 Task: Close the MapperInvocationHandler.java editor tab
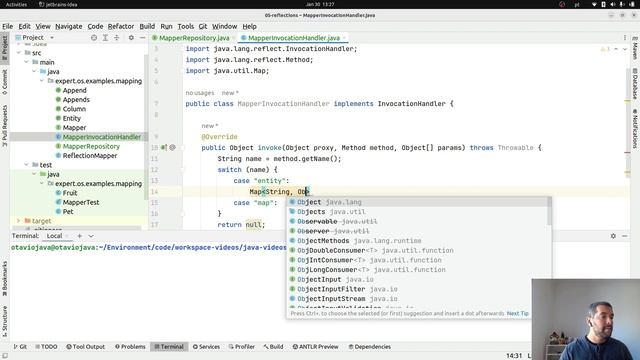click(x=344, y=38)
